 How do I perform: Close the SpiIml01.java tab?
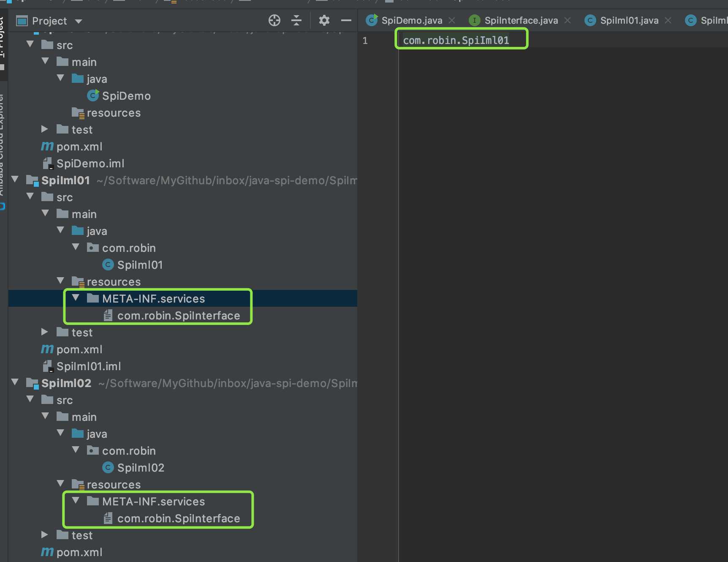668,20
